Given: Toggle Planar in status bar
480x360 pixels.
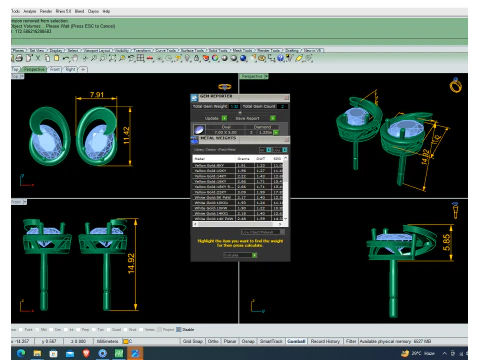Looking at the screenshot, I should coord(230,341).
